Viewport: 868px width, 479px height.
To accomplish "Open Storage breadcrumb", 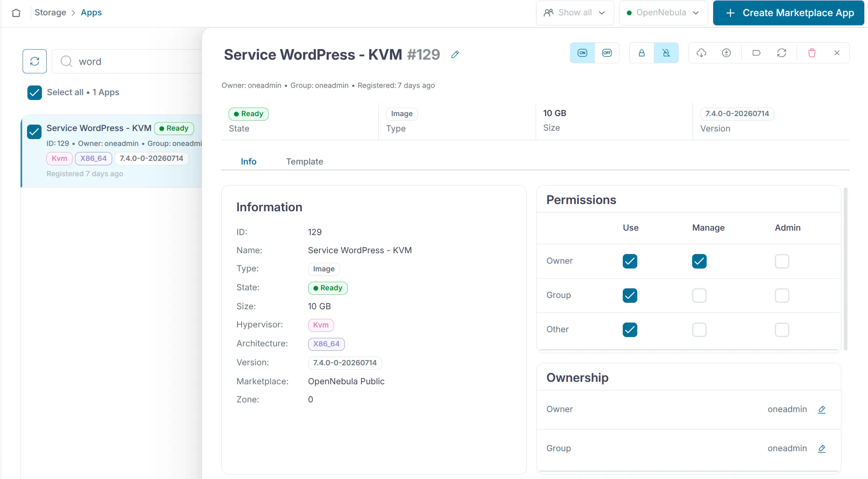I will coord(50,12).
